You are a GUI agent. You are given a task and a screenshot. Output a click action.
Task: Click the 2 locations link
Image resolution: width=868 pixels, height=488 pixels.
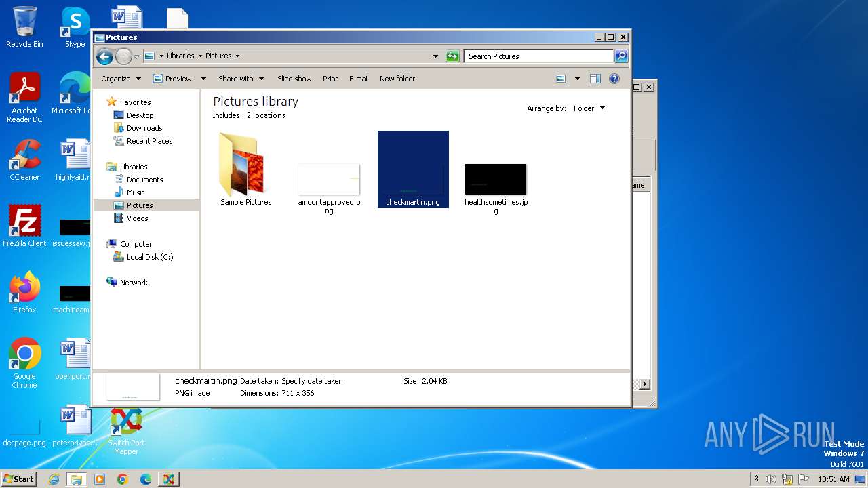(266, 115)
